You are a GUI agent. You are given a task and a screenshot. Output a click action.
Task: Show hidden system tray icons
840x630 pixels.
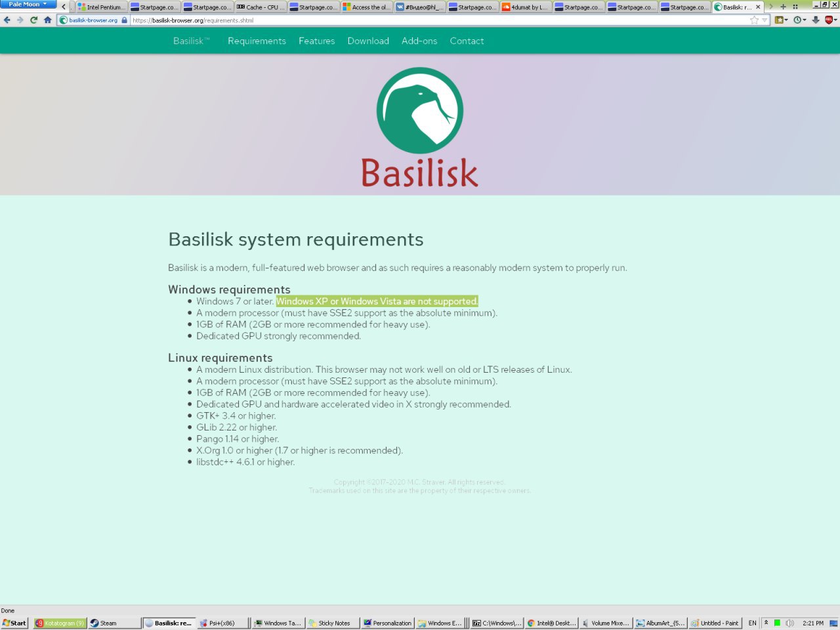pos(766,623)
